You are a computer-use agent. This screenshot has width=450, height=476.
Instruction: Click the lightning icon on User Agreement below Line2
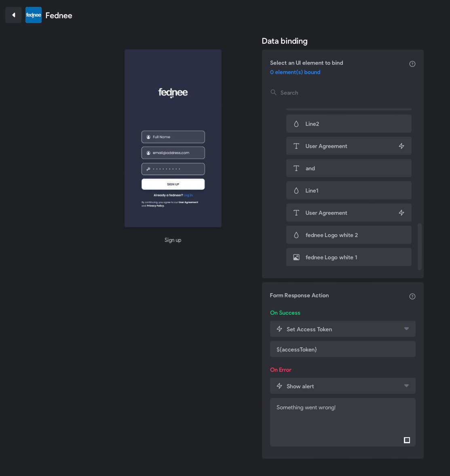tap(401, 146)
